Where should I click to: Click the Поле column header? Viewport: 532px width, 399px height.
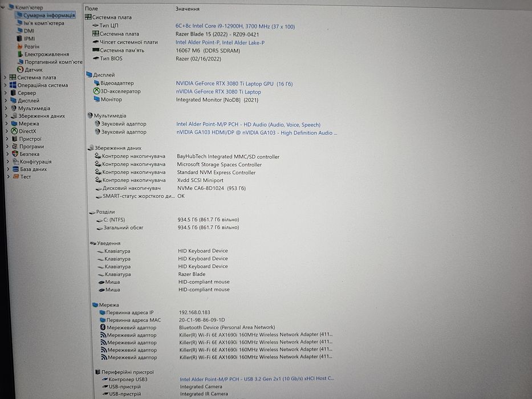click(x=91, y=9)
